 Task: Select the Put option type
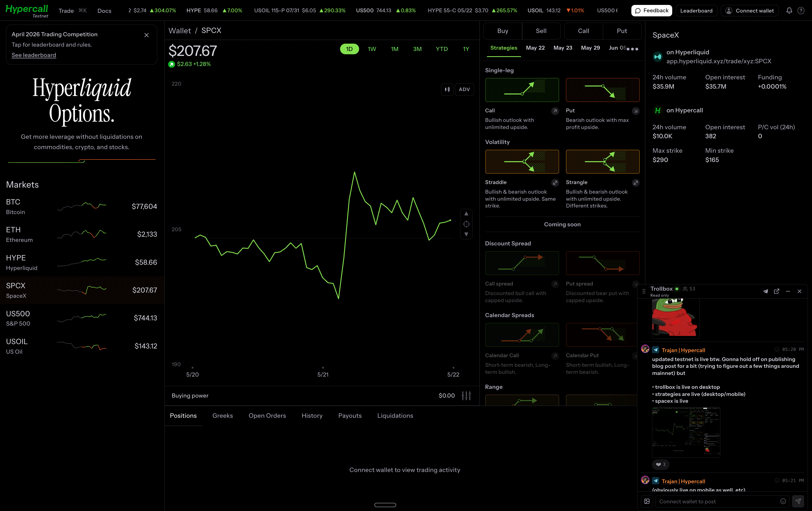coord(622,31)
